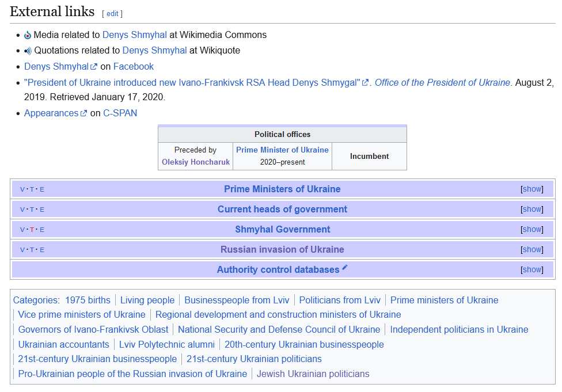Click the V link in Russian invasion of Ukraine navbox
The image size is (562, 392).
pyautogui.click(x=22, y=249)
